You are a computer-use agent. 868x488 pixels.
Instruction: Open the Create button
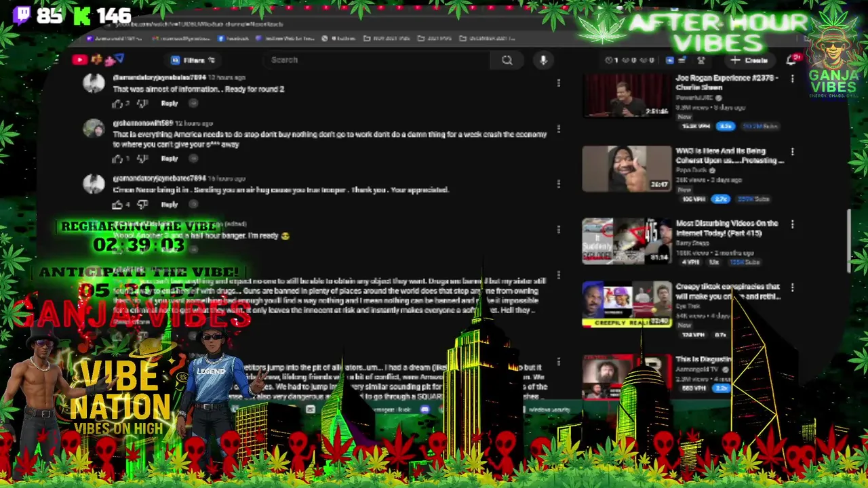click(751, 60)
